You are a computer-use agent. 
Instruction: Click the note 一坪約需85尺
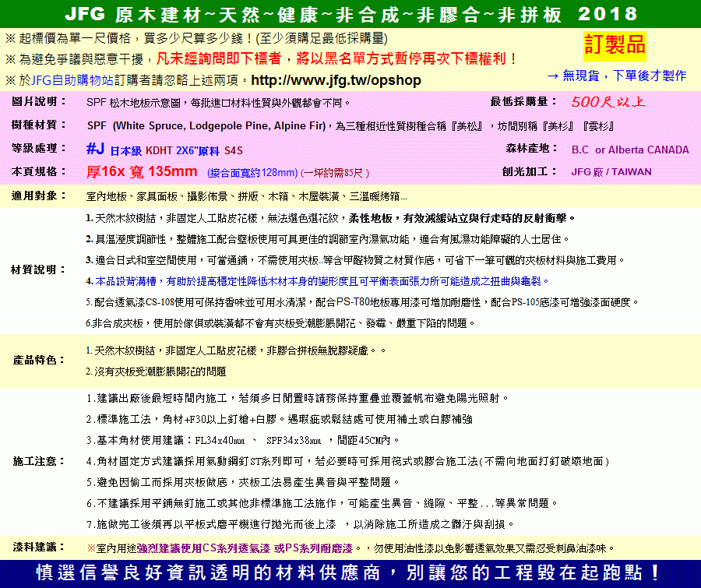click(x=335, y=173)
